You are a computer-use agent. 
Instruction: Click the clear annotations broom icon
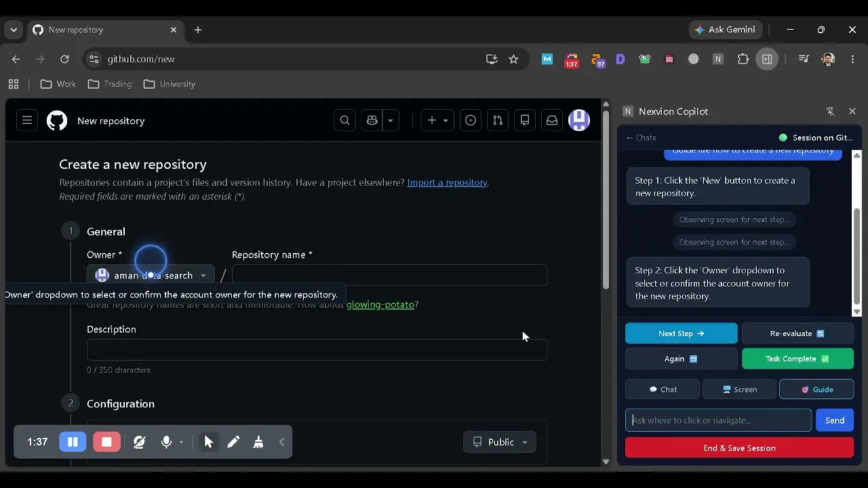point(258,442)
